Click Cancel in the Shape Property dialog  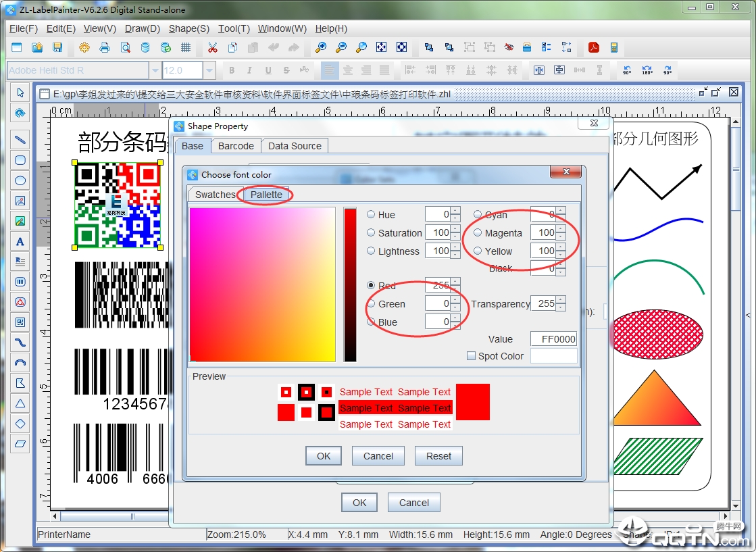pyautogui.click(x=413, y=503)
